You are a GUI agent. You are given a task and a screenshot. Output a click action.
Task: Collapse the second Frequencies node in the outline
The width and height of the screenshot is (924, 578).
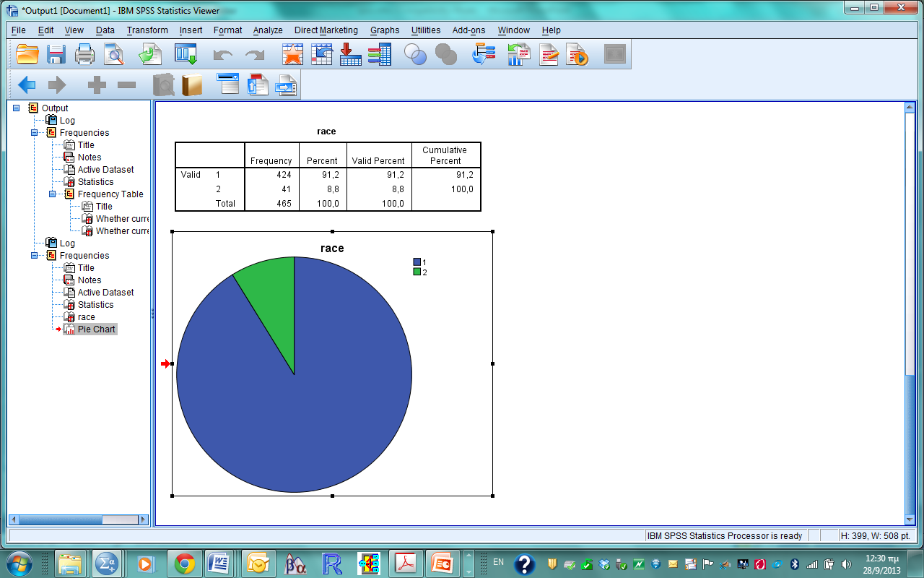click(35, 256)
